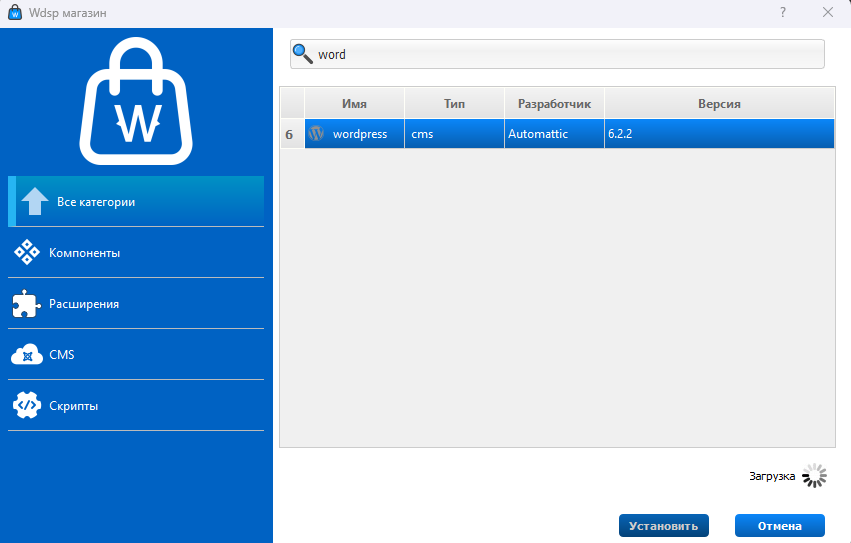Screen dimensions: 851x543
Task: Click the Components diamond icon
Action: (27, 252)
